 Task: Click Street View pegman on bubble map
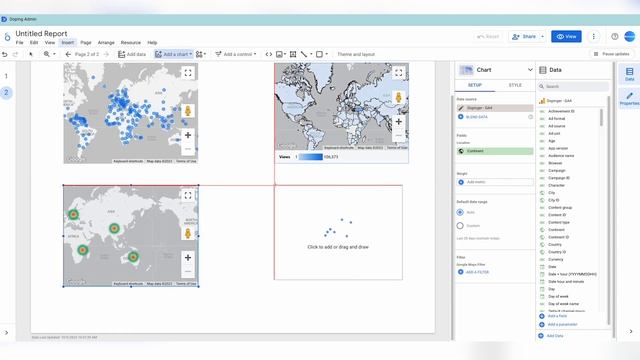click(188, 111)
